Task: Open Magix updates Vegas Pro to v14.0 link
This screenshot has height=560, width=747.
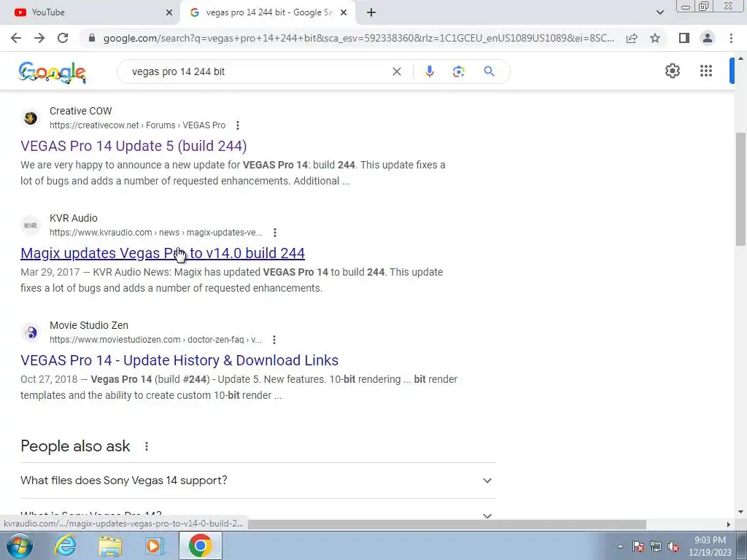Action: pos(163,253)
